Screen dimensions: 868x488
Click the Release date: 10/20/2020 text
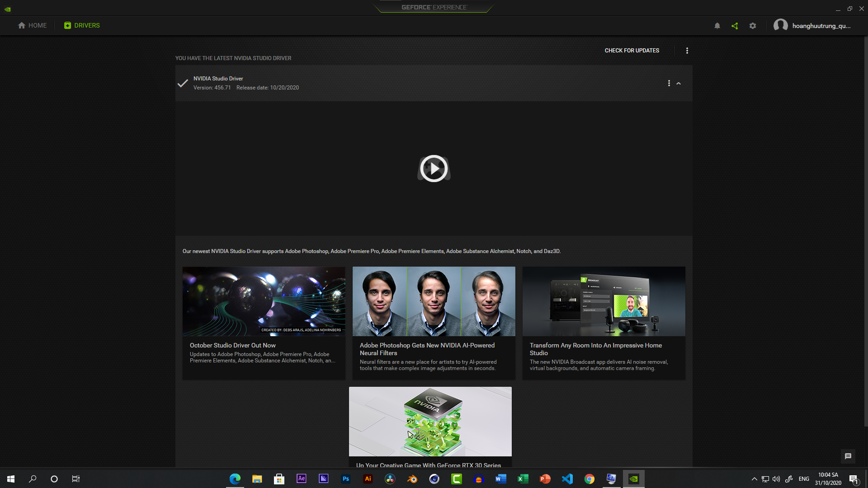[268, 88]
